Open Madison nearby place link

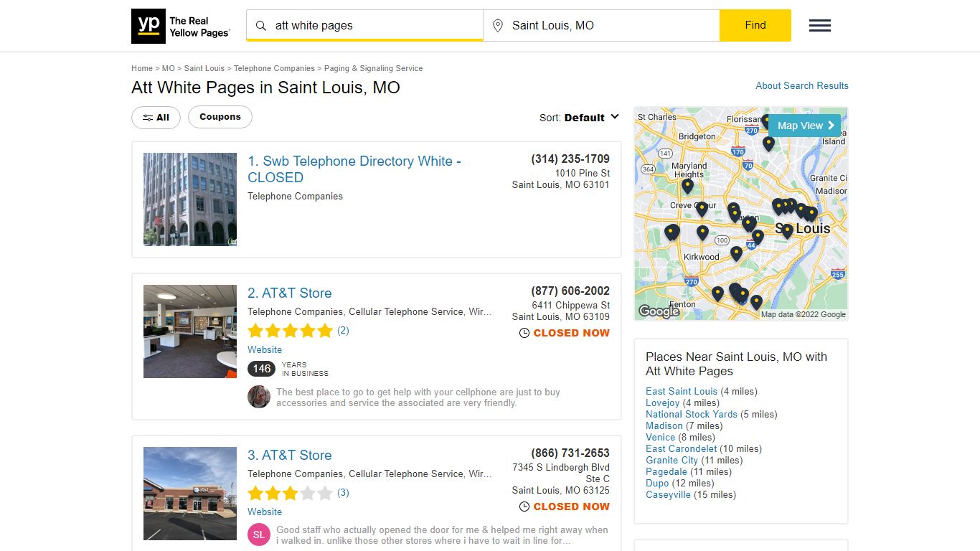(x=664, y=425)
